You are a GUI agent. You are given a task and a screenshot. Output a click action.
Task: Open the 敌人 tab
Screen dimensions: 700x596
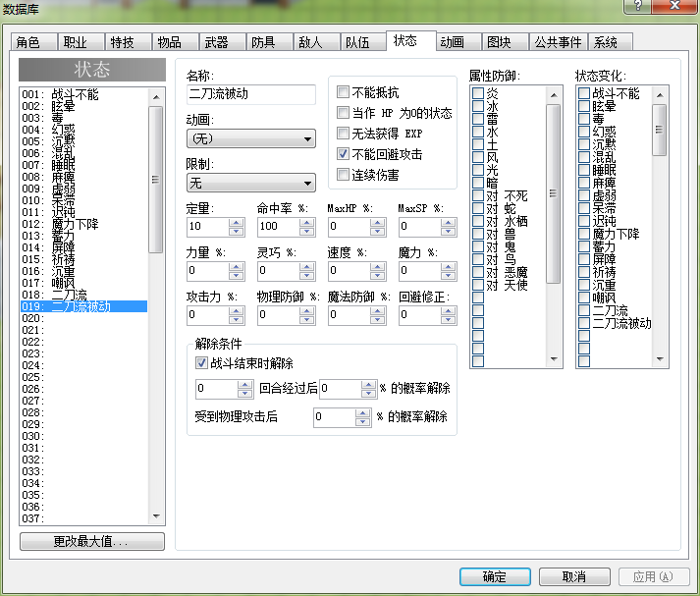tap(316, 42)
